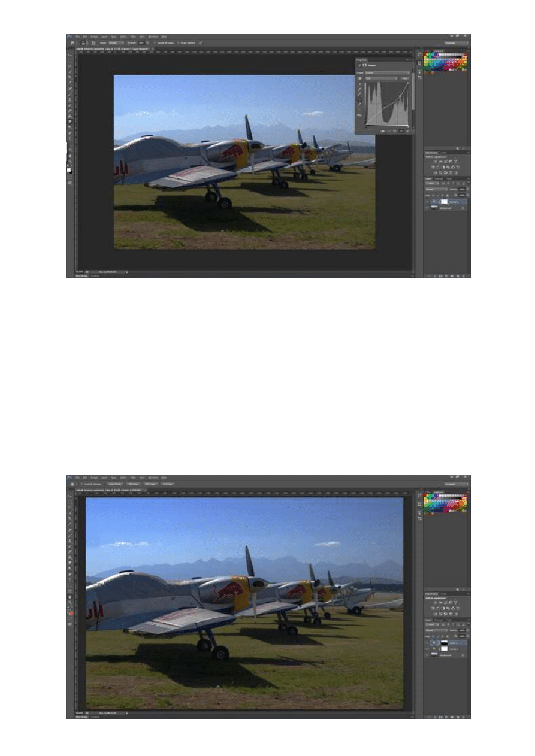Enable the Sample All Layers checkbox
The image size is (535, 756).
coord(155,42)
